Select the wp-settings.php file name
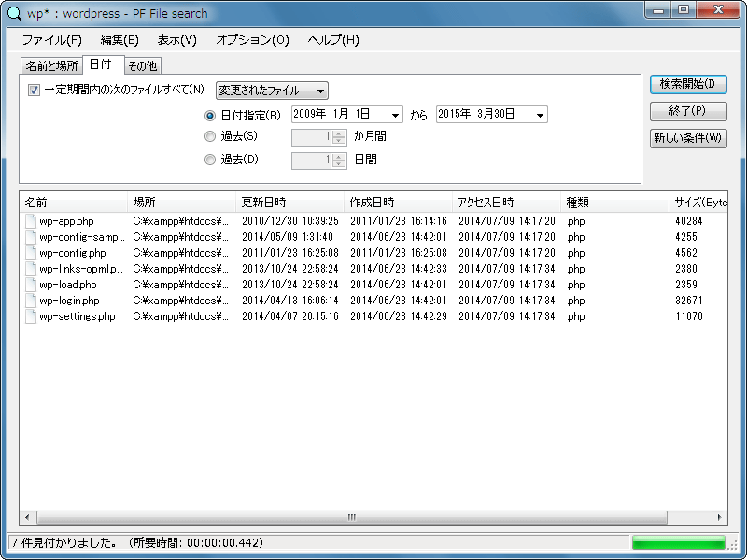The image size is (747, 560). click(x=78, y=316)
